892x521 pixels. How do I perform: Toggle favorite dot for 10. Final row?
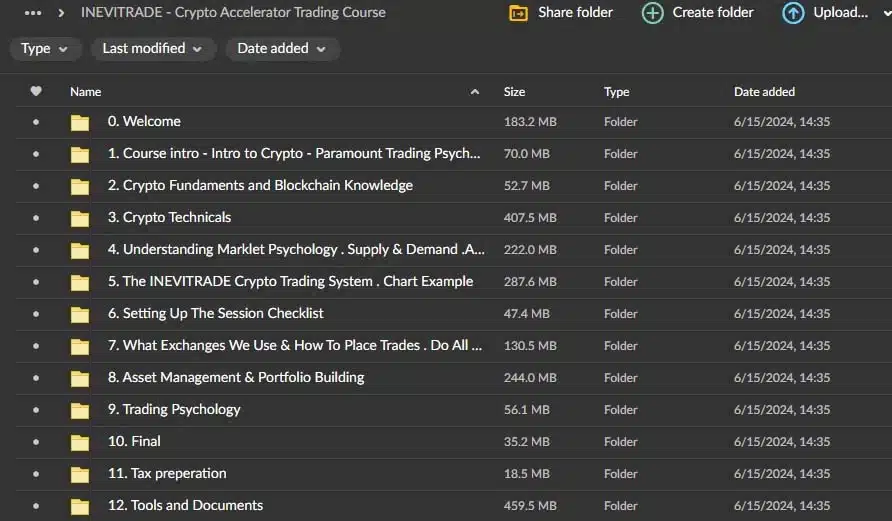[36, 441]
